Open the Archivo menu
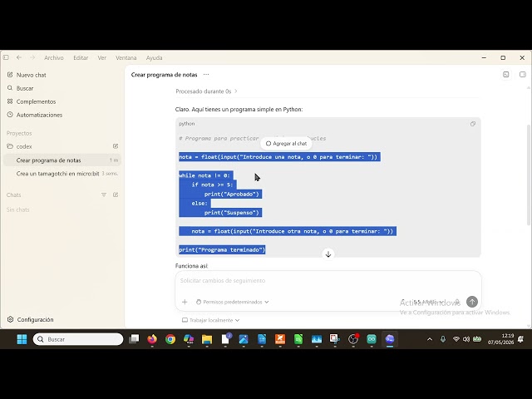 coord(54,57)
